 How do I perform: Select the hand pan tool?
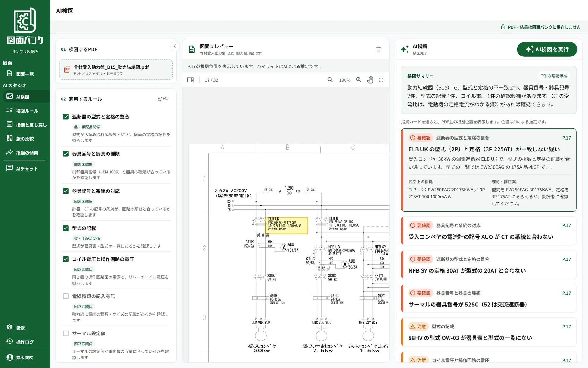(370, 80)
